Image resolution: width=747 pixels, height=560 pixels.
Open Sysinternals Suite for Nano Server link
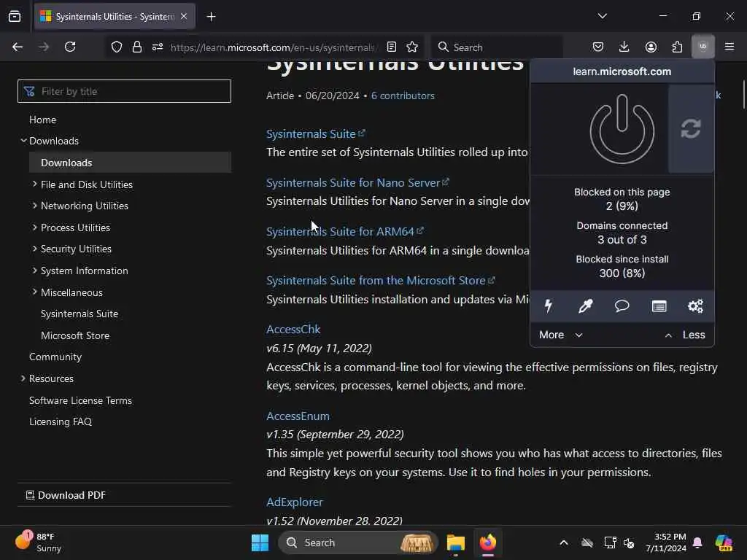pyautogui.click(x=357, y=182)
